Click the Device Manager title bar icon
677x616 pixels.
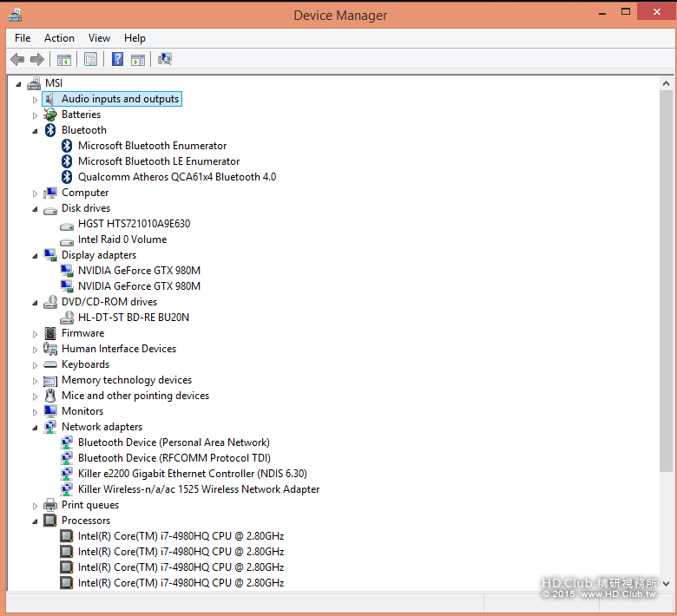point(15,15)
